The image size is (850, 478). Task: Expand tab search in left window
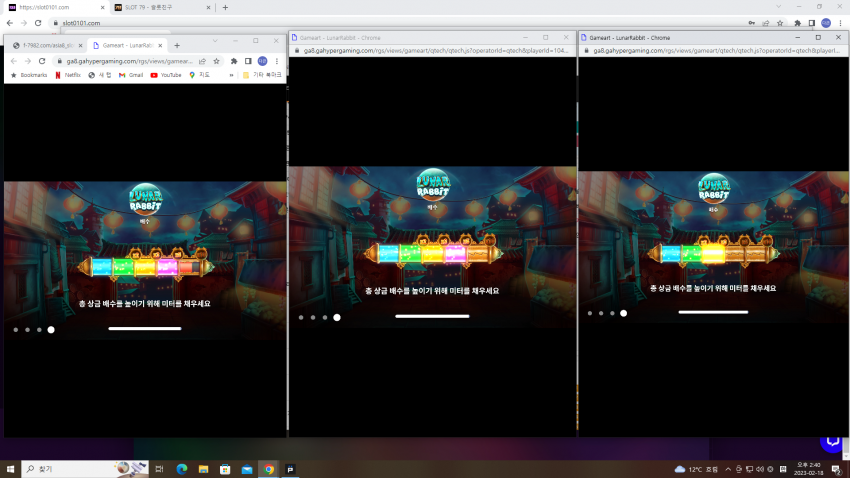215,41
